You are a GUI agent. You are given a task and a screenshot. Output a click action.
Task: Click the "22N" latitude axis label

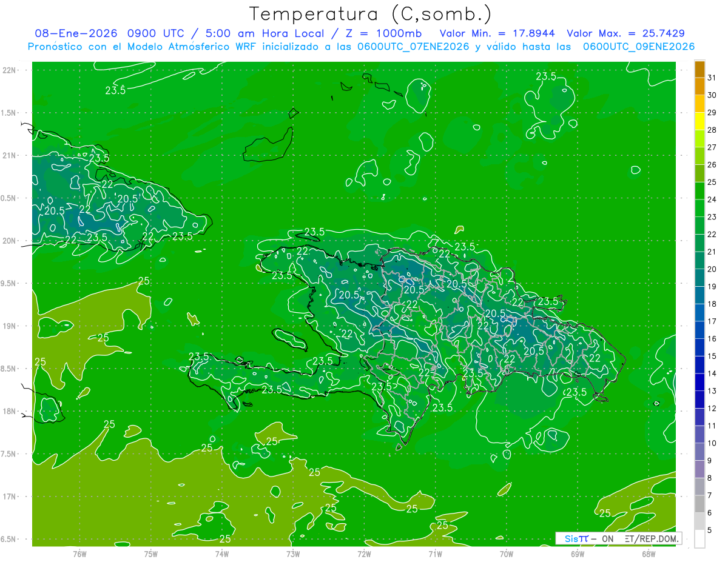point(10,70)
